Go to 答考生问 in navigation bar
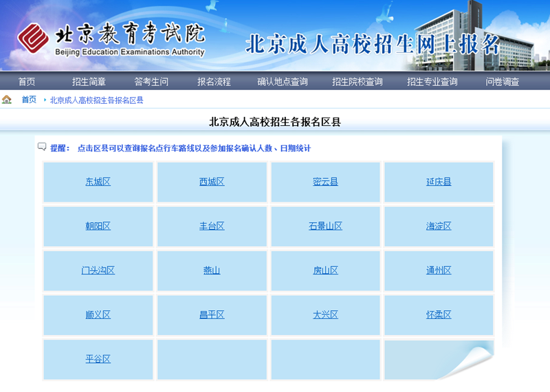This screenshot has height=392, width=550. pyautogui.click(x=151, y=82)
